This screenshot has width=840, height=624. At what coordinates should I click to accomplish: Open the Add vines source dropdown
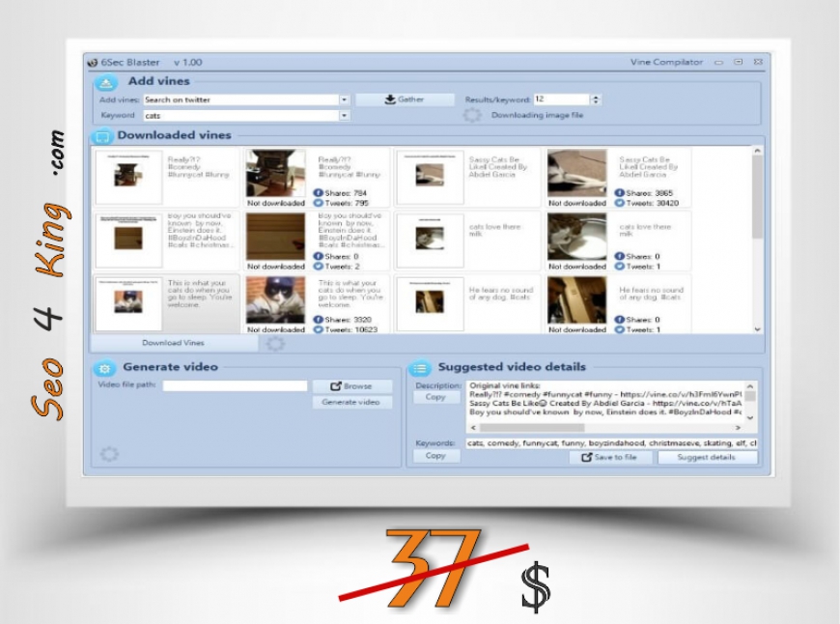[344, 99]
